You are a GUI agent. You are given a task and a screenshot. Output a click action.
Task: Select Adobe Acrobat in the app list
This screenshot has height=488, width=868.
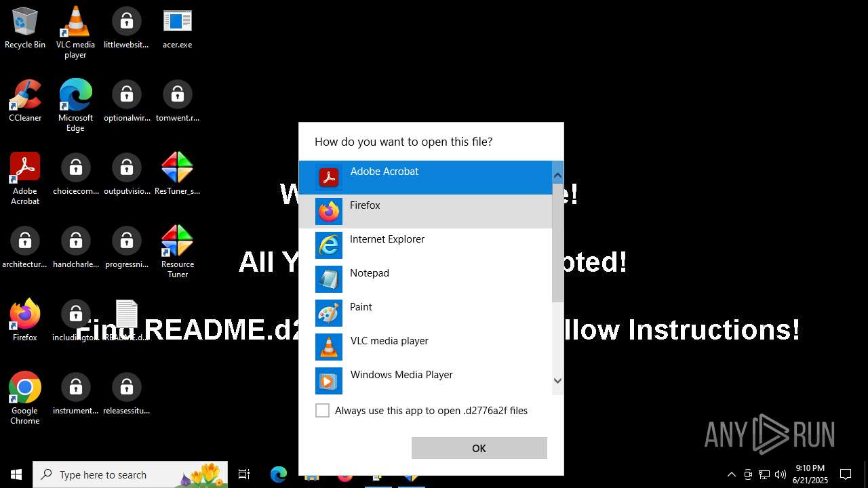pyautogui.click(x=425, y=178)
